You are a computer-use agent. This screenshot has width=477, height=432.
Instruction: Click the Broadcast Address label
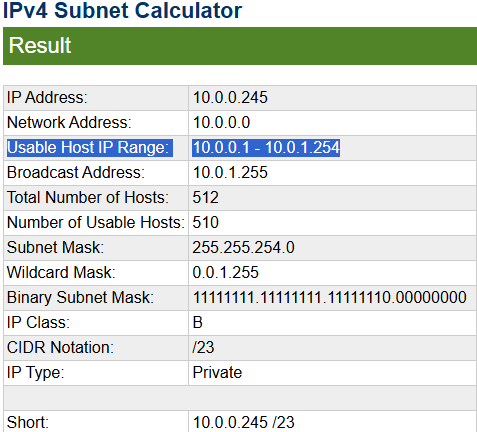coord(76,173)
